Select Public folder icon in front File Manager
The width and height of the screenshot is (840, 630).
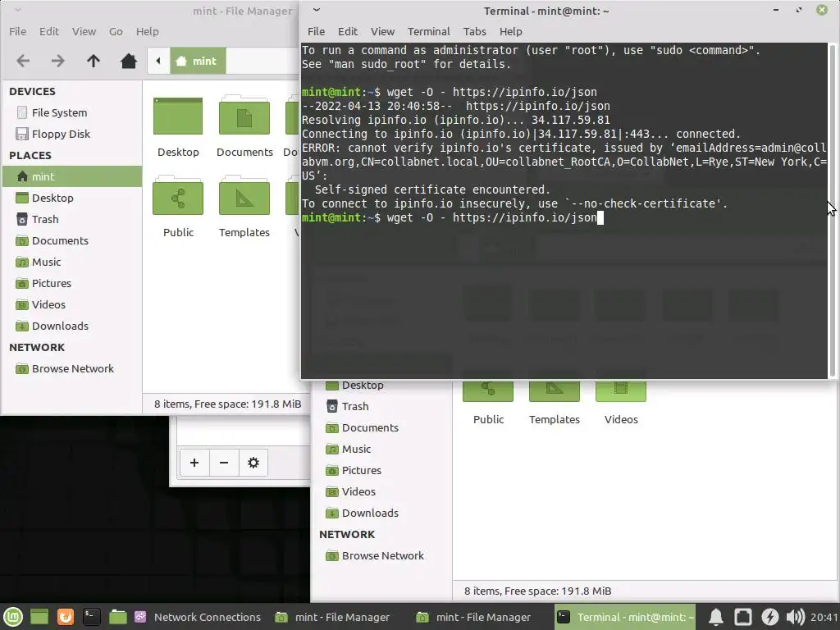coord(178,197)
